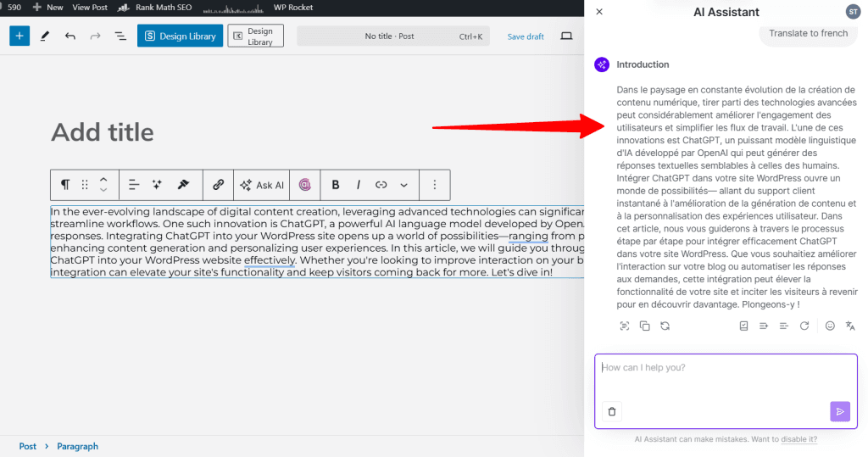868x457 pixels.
Task: Click the 590 admin bar item
Action: (12, 7)
